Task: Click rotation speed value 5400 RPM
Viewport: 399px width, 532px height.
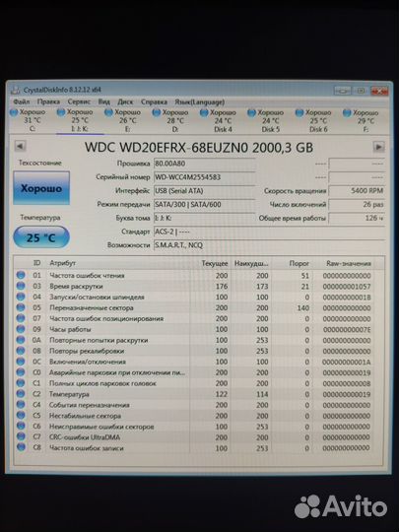Action: tap(357, 191)
